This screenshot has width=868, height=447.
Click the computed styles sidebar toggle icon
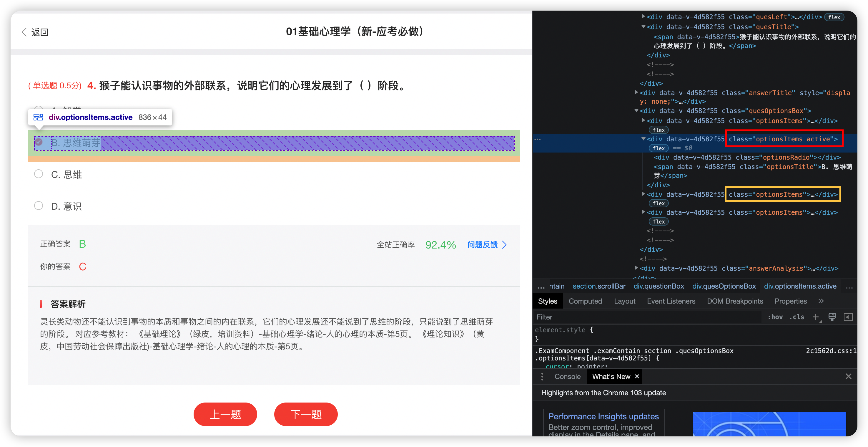point(848,317)
